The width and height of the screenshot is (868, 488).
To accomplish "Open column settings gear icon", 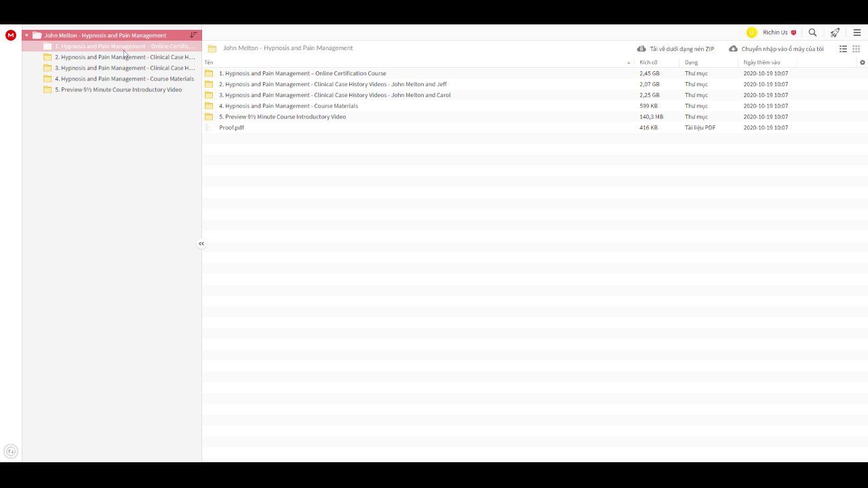I will (863, 62).
